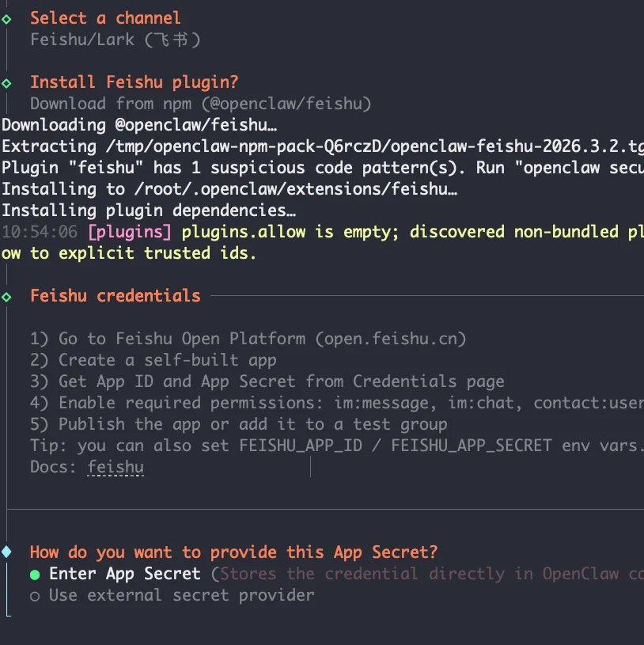Click the Install Feishu plugin? heading
Viewport: 644px width, 645px height.
134,82
